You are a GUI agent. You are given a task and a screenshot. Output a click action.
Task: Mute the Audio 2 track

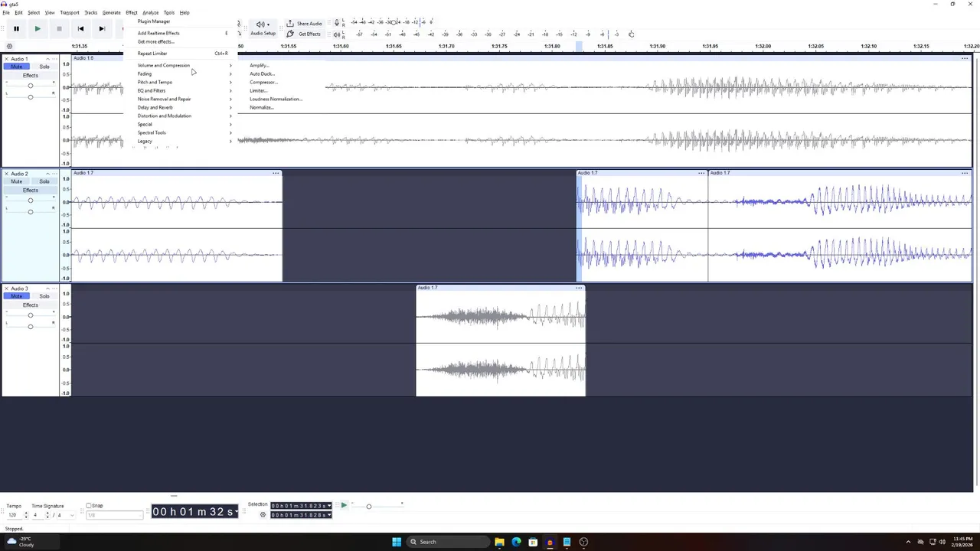coord(17,181)
